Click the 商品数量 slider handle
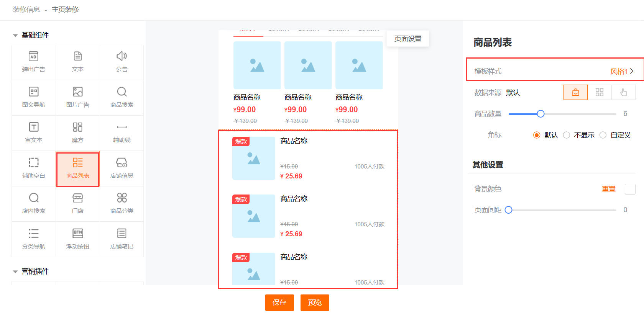644x327 pixels. pos(540,114)
